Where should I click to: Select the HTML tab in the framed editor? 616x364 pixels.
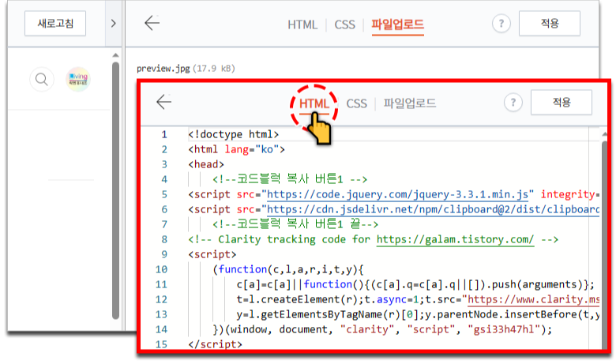314,103
